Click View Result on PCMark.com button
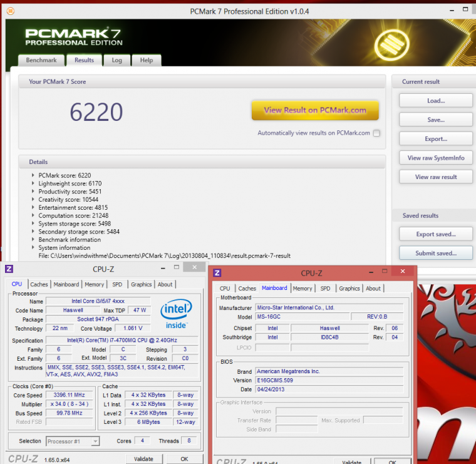476x464 pixels. click(315, 110)
